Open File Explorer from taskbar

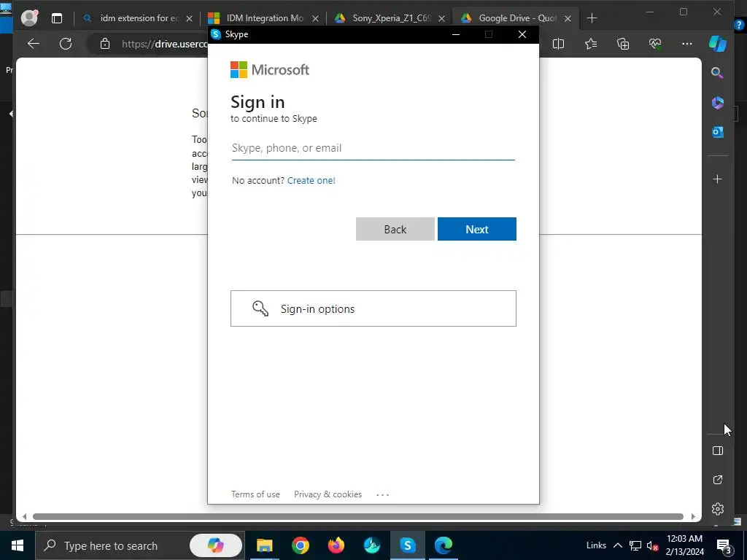point(264,545)
